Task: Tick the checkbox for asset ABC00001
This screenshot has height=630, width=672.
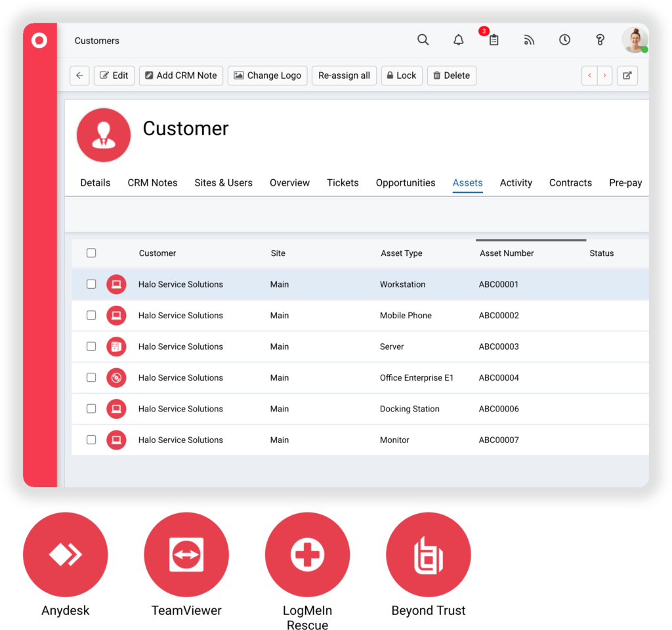Action: point(91,284)
